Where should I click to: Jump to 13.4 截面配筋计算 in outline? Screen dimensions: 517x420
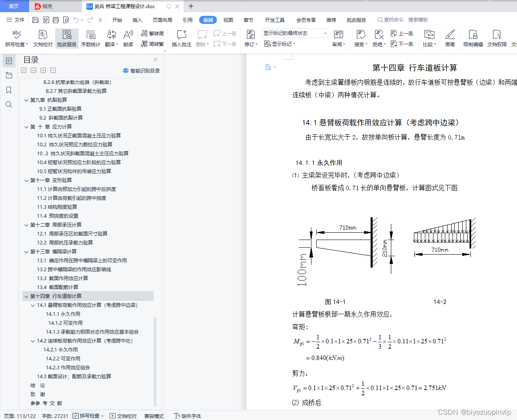point(58,287)
